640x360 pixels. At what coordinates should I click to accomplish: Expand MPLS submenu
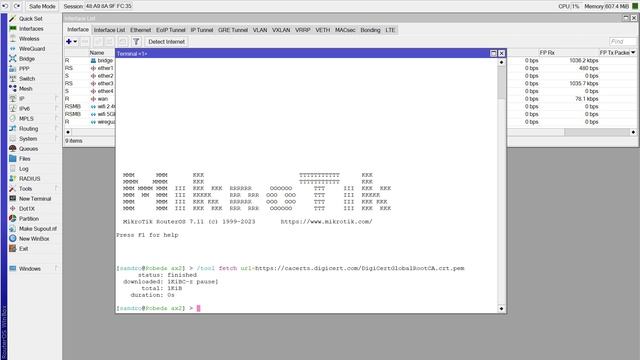tap(57, 119)
